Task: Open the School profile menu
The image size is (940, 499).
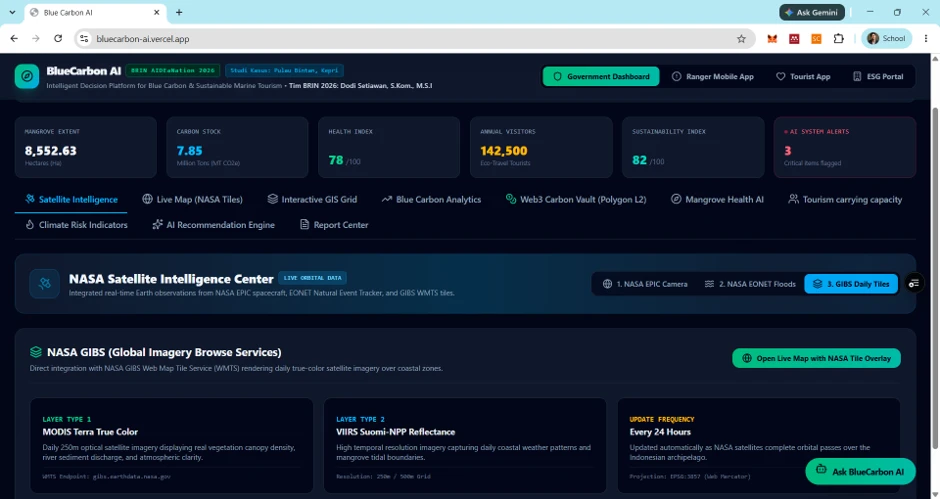Action: pos(887,38)
